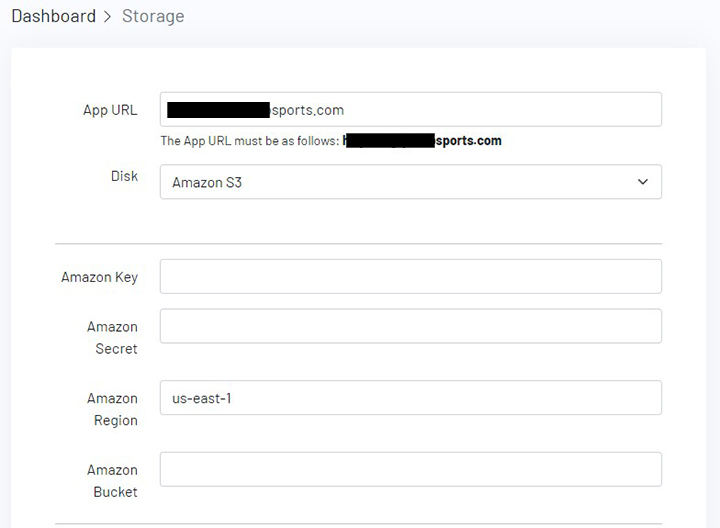Click the App URL field label
The height and width of the screenshot is (528, 720).
click(110, 110)
